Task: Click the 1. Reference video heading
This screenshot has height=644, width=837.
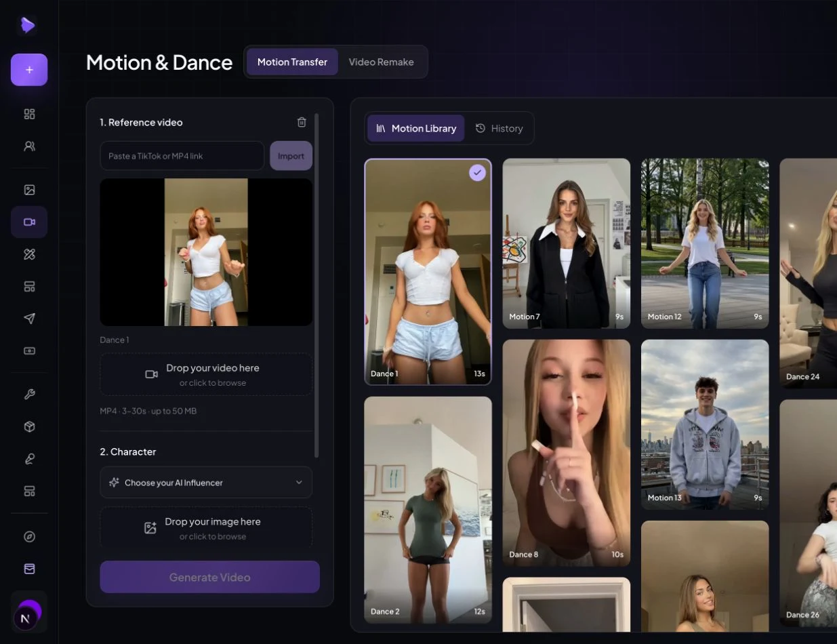Action: (x=141, y=122)
